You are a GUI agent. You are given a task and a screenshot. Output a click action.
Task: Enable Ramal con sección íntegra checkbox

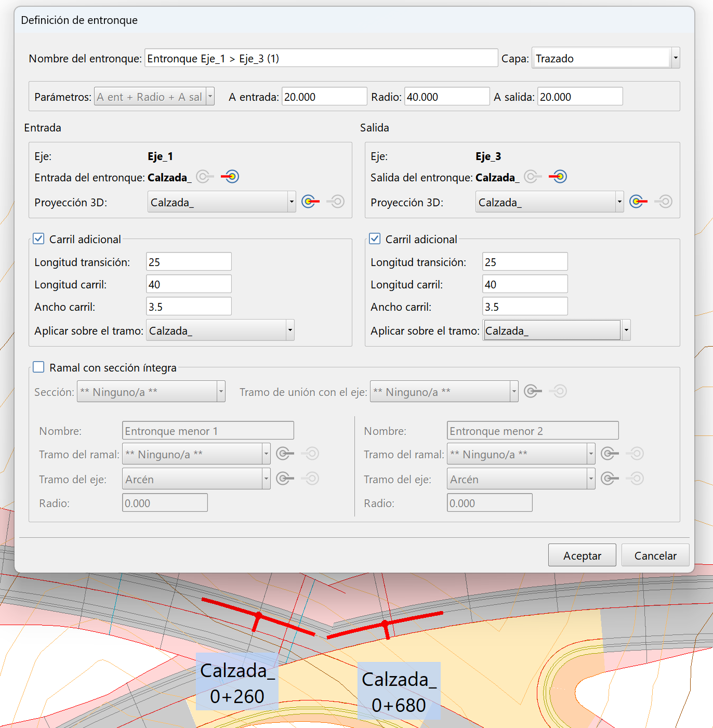pyautogui.click(x=38, y=367)
